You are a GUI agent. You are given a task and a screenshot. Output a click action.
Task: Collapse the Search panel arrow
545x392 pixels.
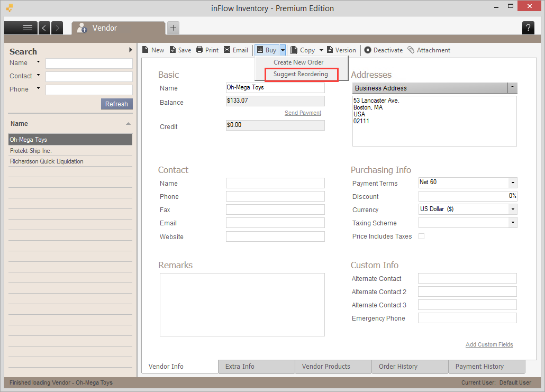[130, 50]
